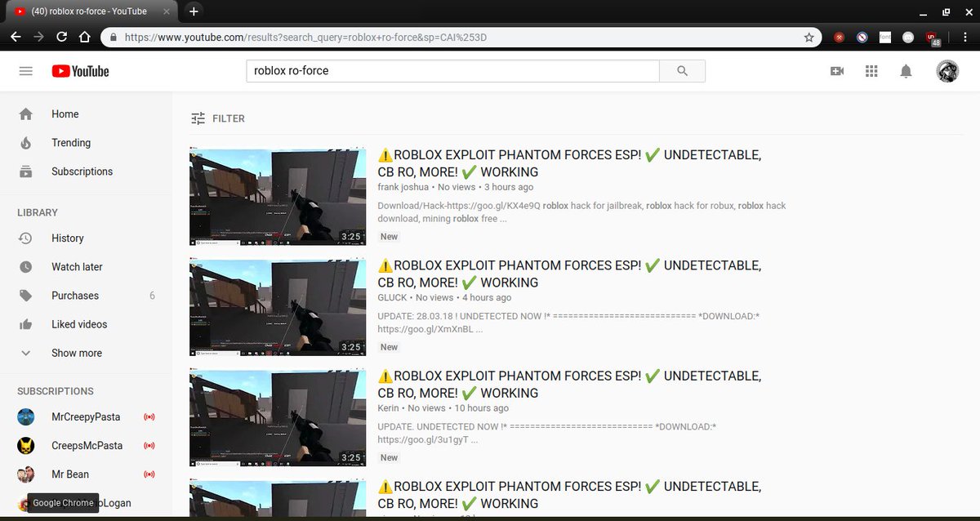
Task: Click the light gray round extension icon
Action: (x=908, y=38)
